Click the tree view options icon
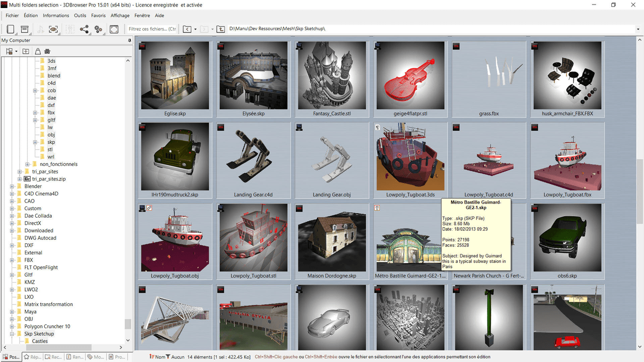The image size is (644, 362). (x=9, y=51)
